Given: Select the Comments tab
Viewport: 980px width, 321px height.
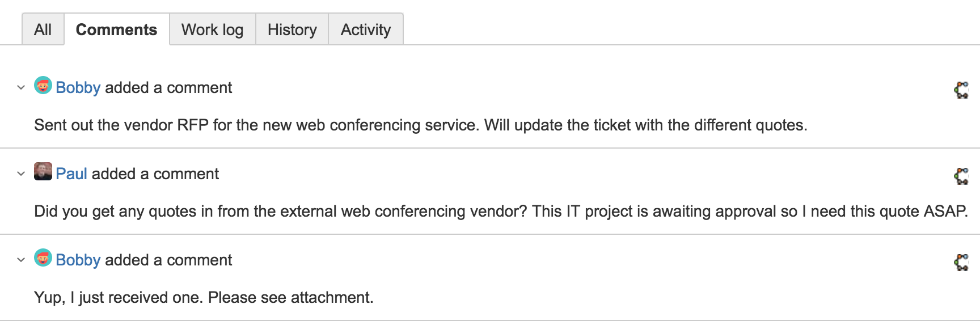Looking at the screenshot, I should tap(116, 29).
